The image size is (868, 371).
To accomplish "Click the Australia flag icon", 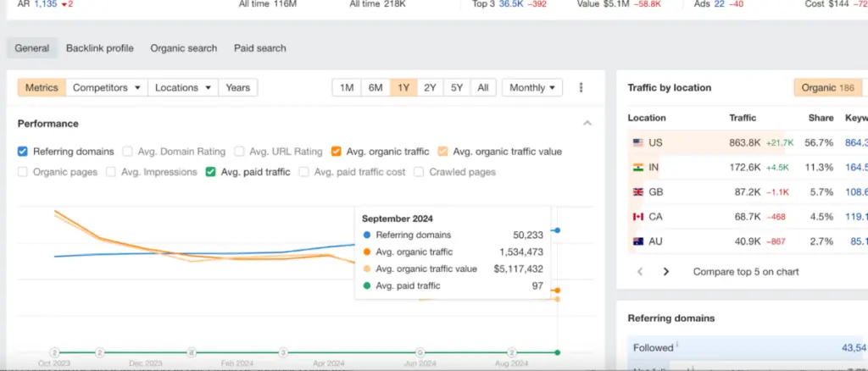I will pyautogui.click(x=638, y=241).
